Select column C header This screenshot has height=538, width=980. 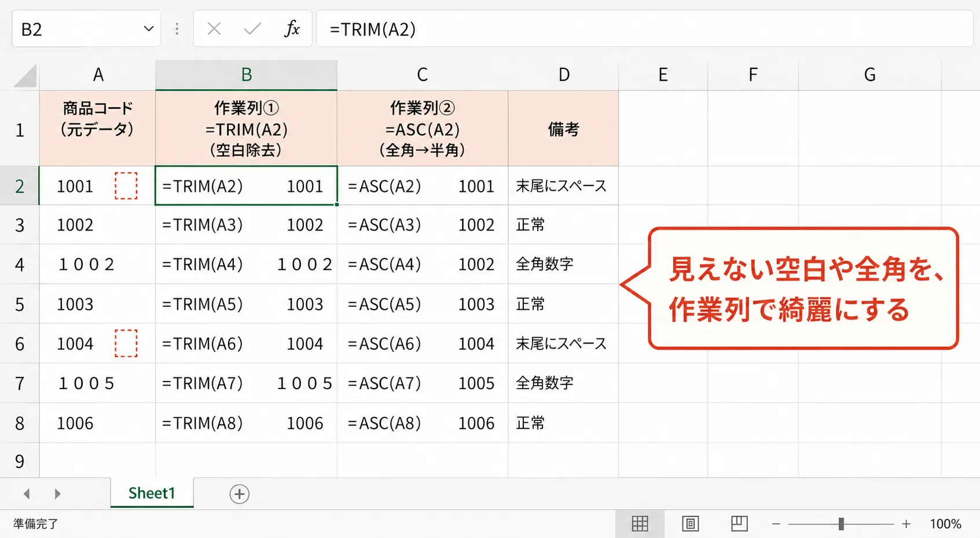[423, 75]
